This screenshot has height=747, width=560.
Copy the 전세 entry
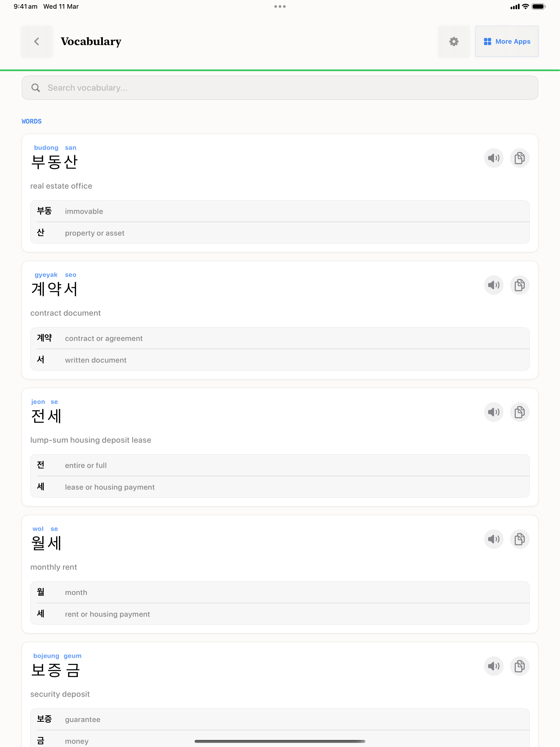(x=519, y=412)
